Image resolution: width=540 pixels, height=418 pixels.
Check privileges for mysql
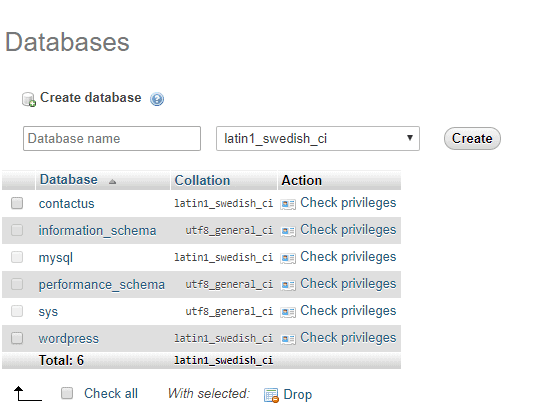pyautogui.click(x=348, y=257)
